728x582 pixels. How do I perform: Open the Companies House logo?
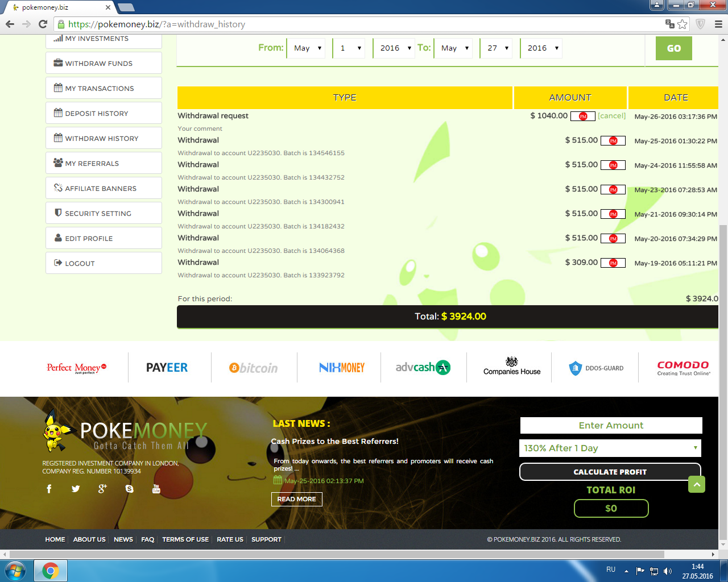pyautogui.click(x=512, y=367)
